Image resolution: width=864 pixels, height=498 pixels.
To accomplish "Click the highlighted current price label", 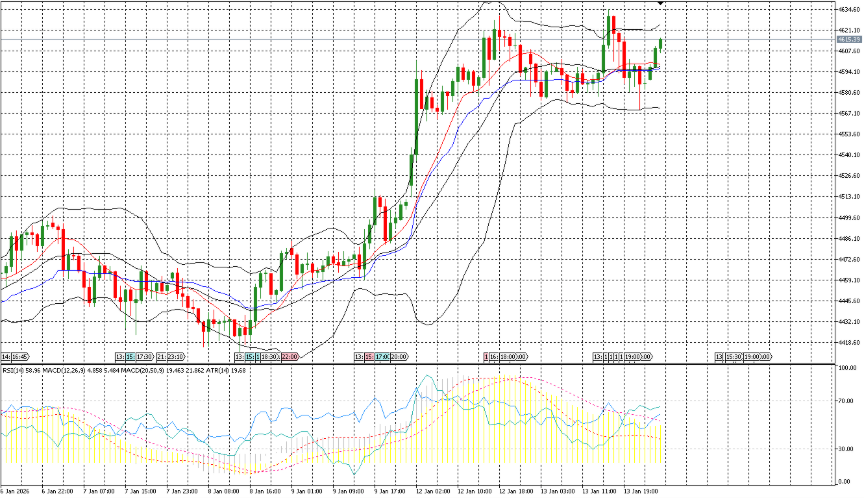I will [x=848, y=39].
